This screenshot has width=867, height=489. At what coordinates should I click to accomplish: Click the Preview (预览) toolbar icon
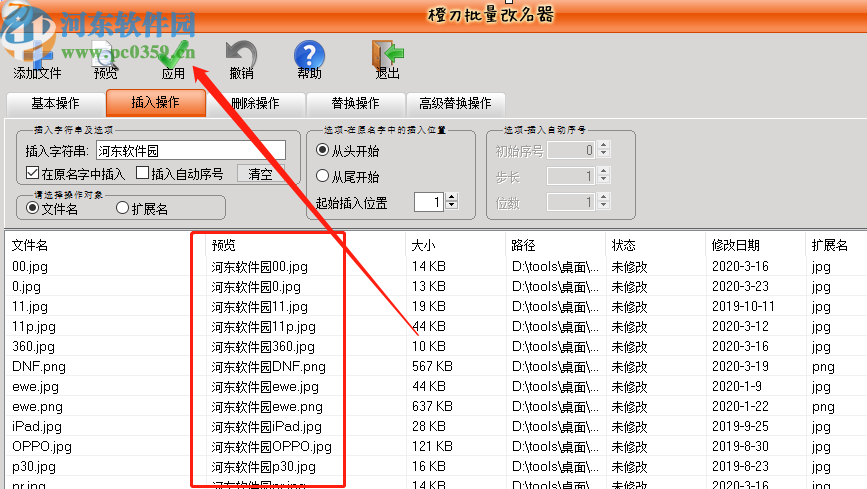pos(105,58)
